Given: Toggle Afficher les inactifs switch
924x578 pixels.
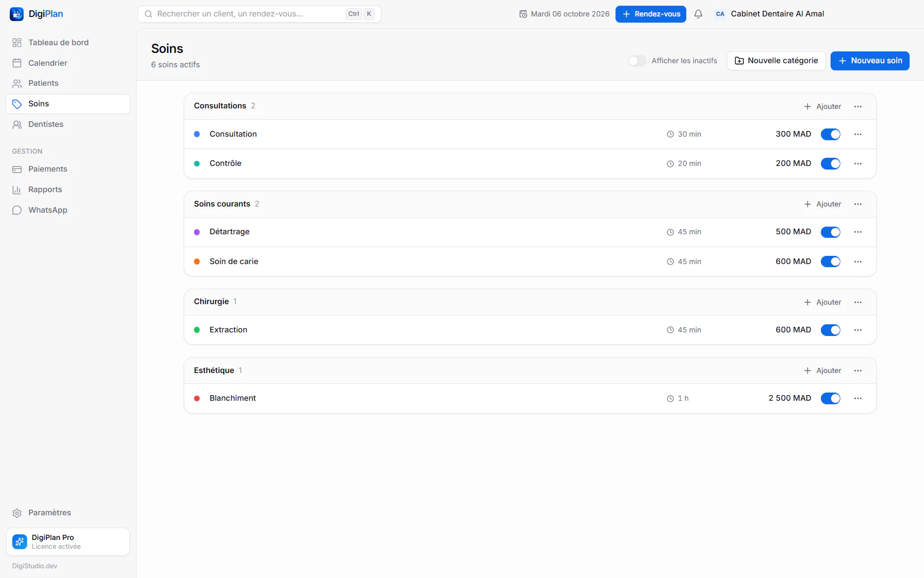Looking at the screenshot, I should [x=637, y=61].
